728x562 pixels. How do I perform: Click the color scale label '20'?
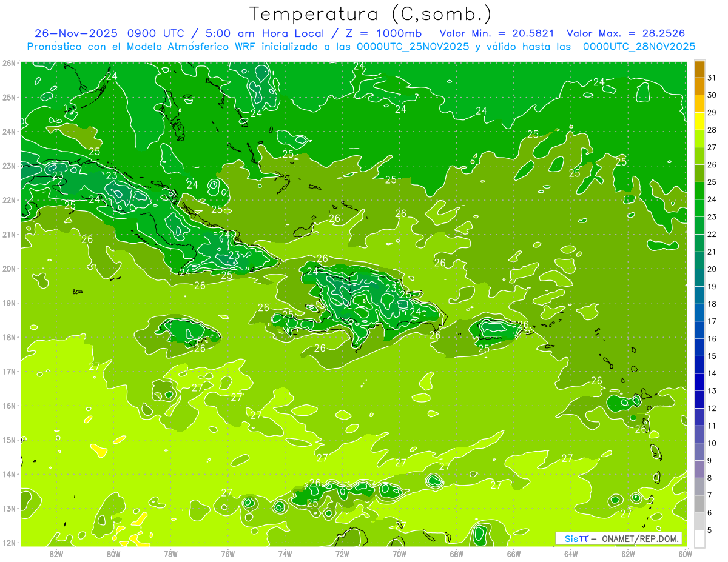point(712,269)
